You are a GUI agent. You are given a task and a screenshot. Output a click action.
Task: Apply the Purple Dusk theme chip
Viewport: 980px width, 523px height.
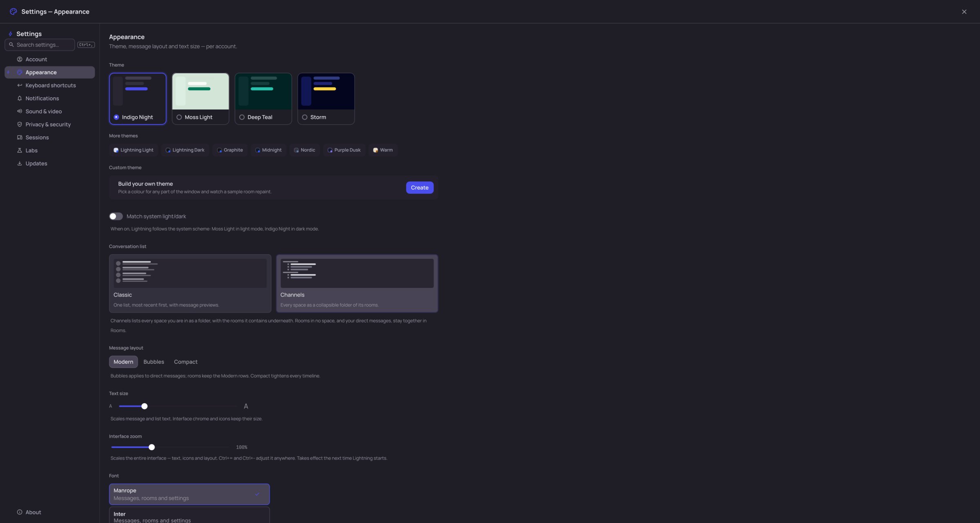[344, 150]
